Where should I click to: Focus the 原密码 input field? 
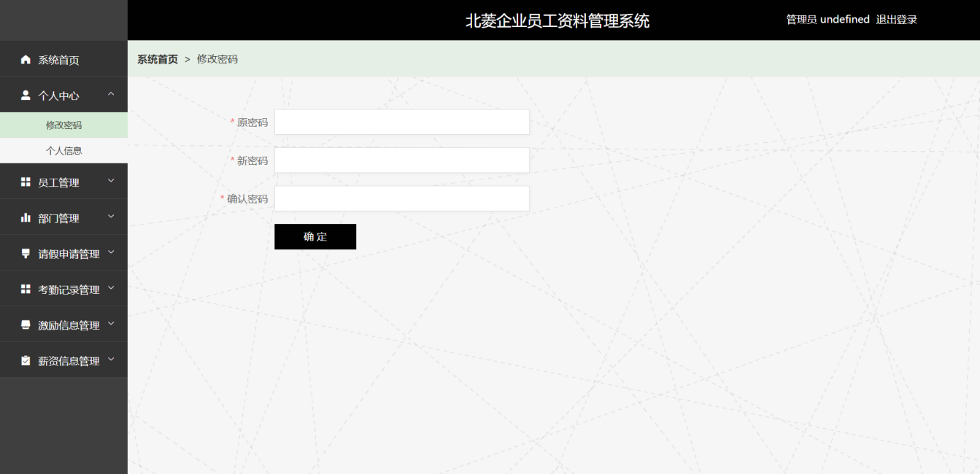(401, 122)
